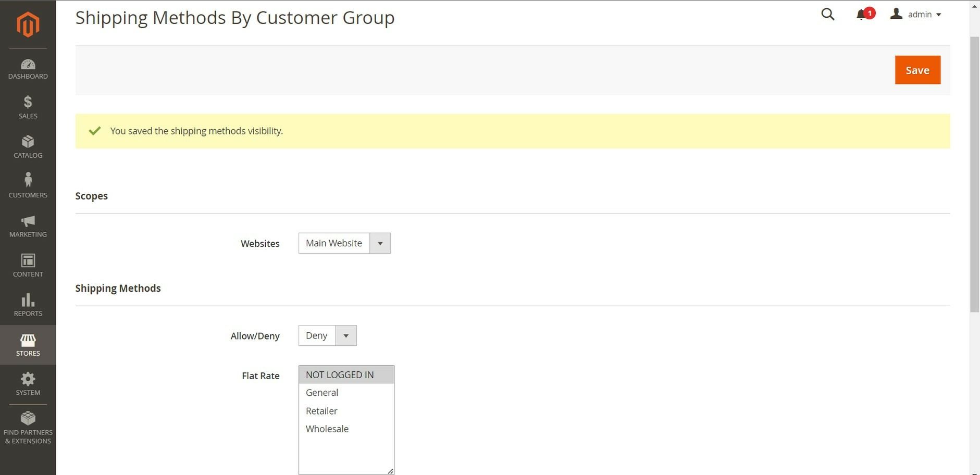Viewport: 980px width, 475px height.
Task: Open Find Partners & Extensions
Action: coord(28,428)
